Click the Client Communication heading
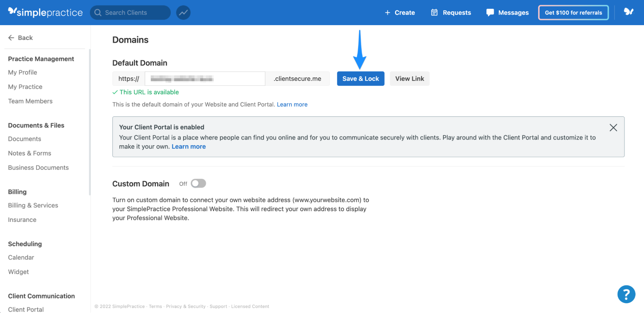 pyautogui.click(x=41, y=296)
